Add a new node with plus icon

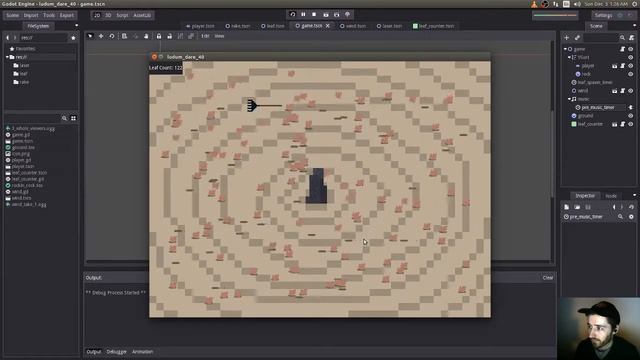tap(567, 38)
